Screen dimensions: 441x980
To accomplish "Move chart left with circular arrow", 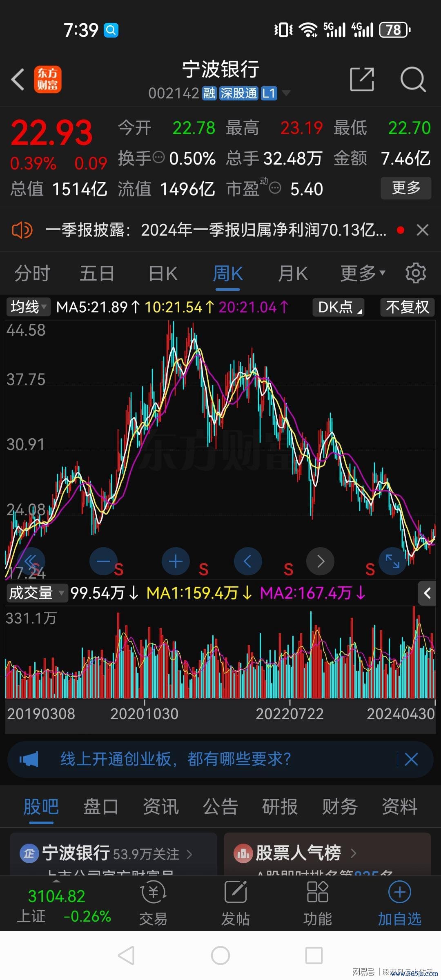I will pos(248,561).
